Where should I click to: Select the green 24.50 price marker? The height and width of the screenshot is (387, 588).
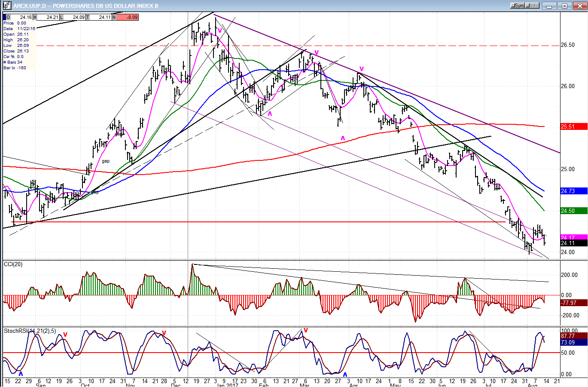pyautogui.click(x=573, y=211)
